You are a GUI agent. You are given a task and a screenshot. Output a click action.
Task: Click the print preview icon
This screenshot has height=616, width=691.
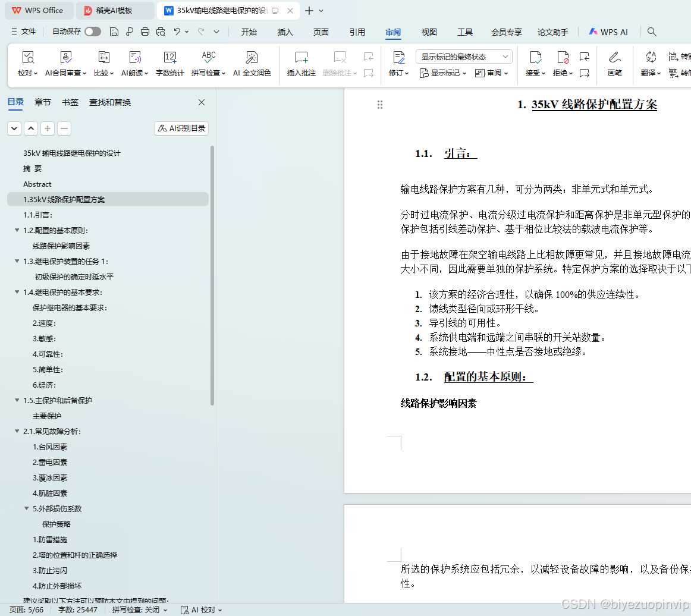click(161, 32)
